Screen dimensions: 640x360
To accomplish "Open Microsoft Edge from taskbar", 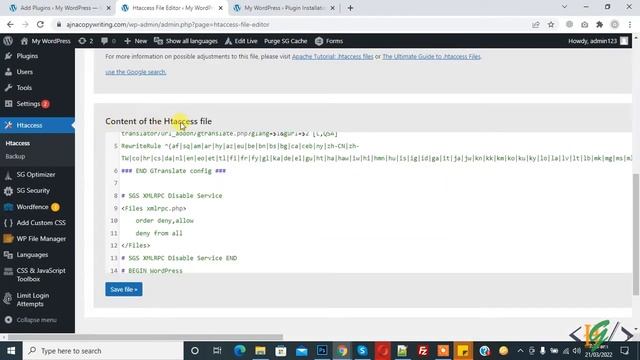I will 240,351.
